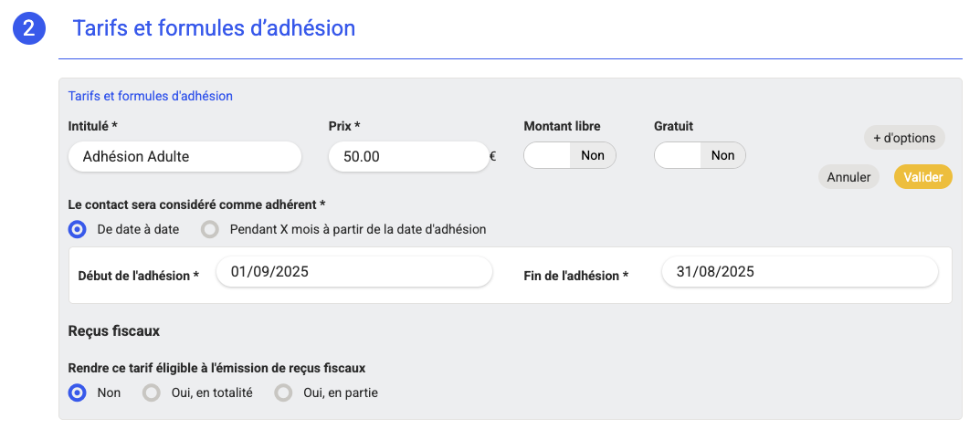Click the step 2 circle badge
Viewport: 980px width, 429px height.
(x=29, y=28)
